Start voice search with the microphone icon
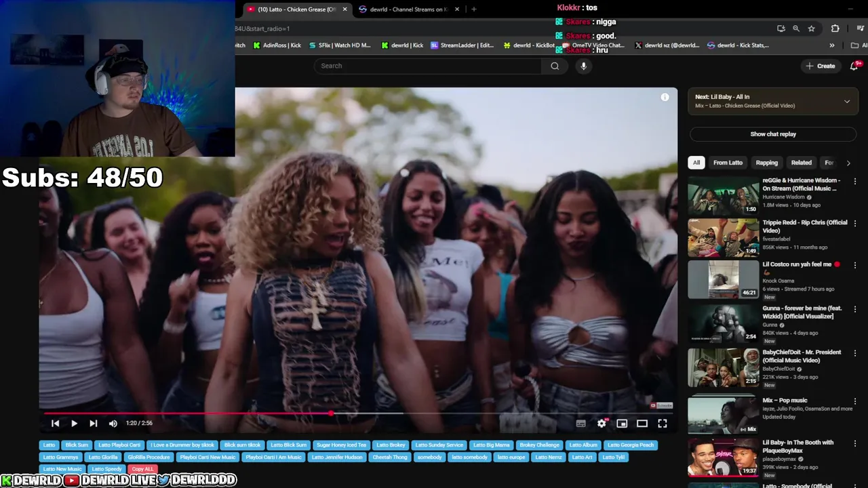The width and height of the screenshot is (868, 488). 583,66
